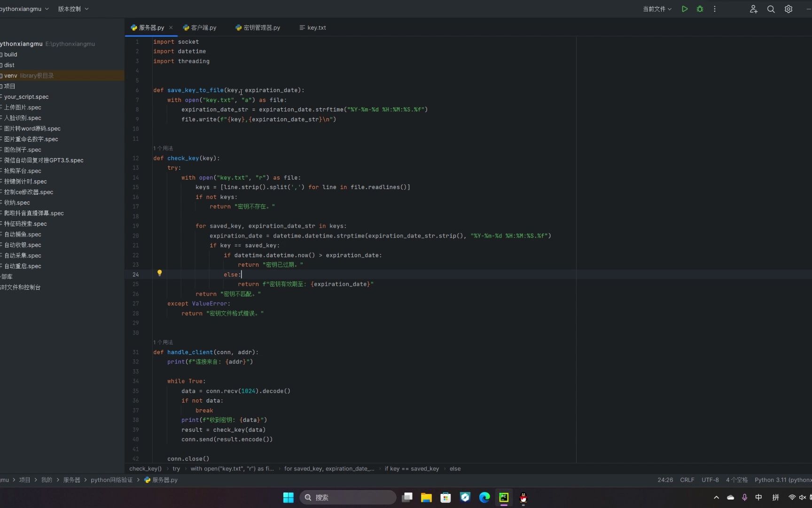Place cursor on 'import threading' line

pos(181,61)
